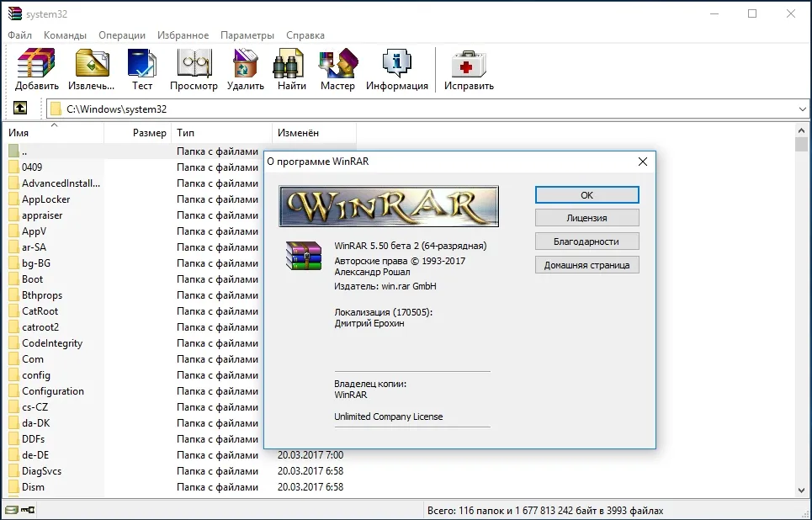This screenshot has height=520, width=812.
Task: Click the folder icon in address bar
Action: pyautogui.click(x=56, y=109)
